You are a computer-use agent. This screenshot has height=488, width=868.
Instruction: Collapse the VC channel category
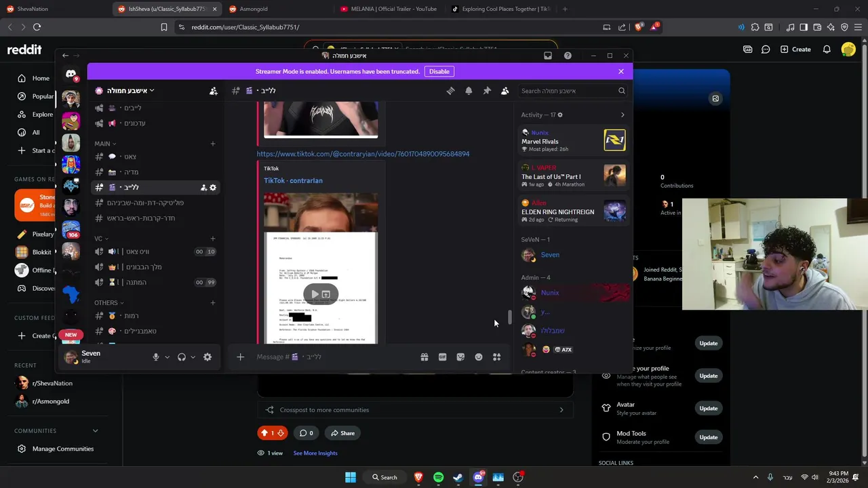(100, 239)
